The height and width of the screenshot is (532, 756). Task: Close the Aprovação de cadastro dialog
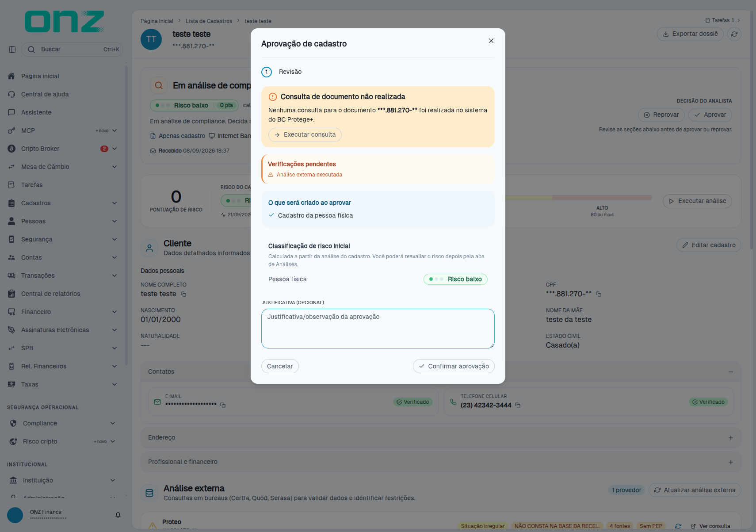491,41
